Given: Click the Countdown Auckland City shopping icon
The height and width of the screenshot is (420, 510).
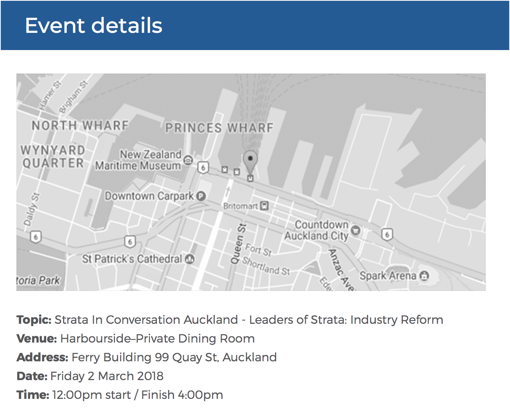Looking at the screenshot, I should point(356,230).
